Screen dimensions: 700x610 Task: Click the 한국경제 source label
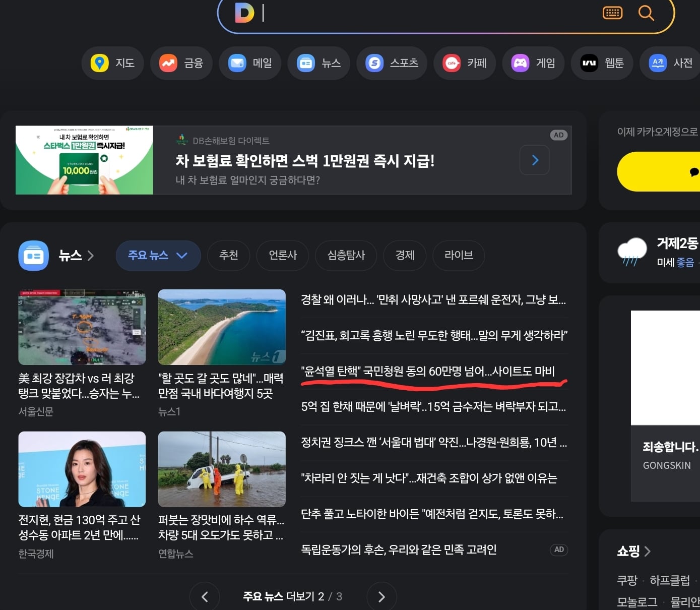click(x=36, y=554)
